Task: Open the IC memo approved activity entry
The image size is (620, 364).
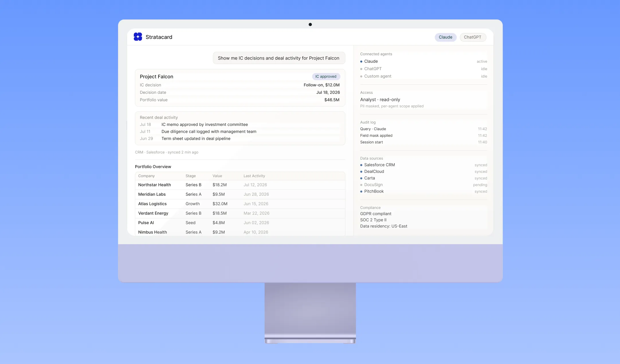Action: 205,124
